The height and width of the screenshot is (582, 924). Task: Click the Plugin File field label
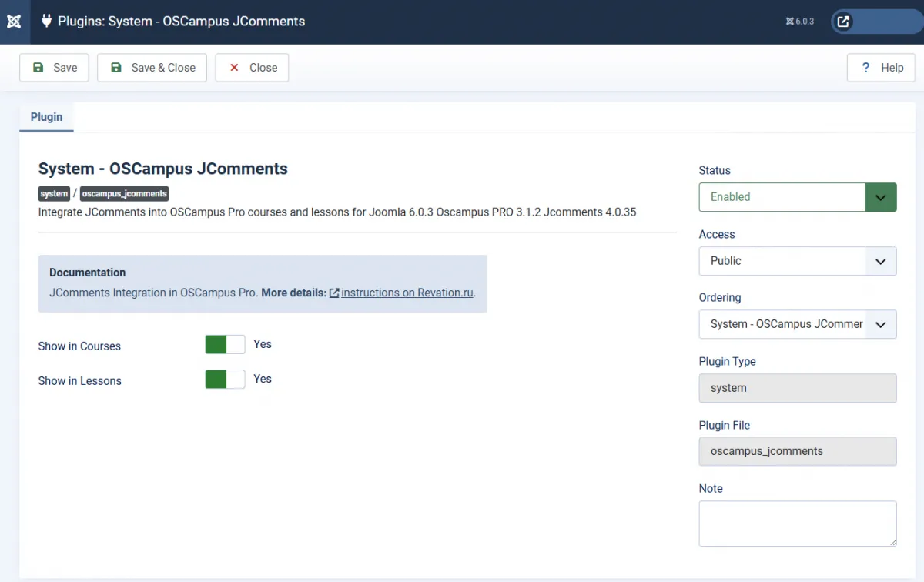tap(725, 426)
